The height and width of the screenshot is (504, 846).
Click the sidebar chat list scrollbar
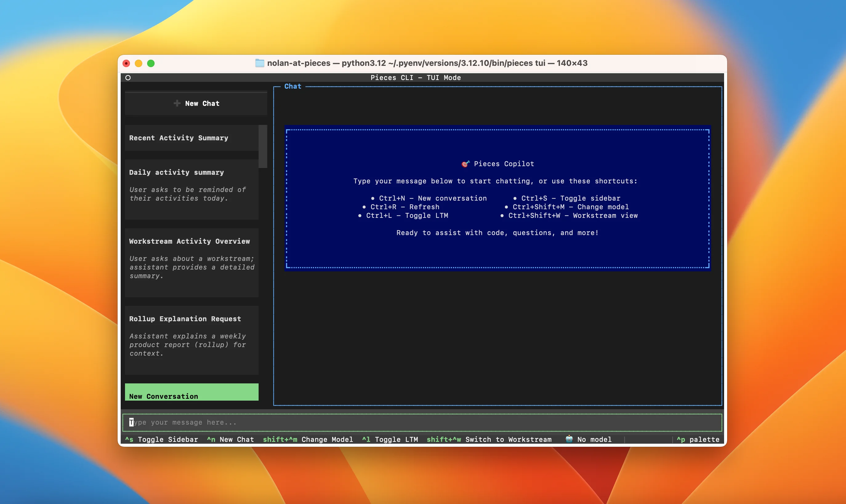(263, 146)
